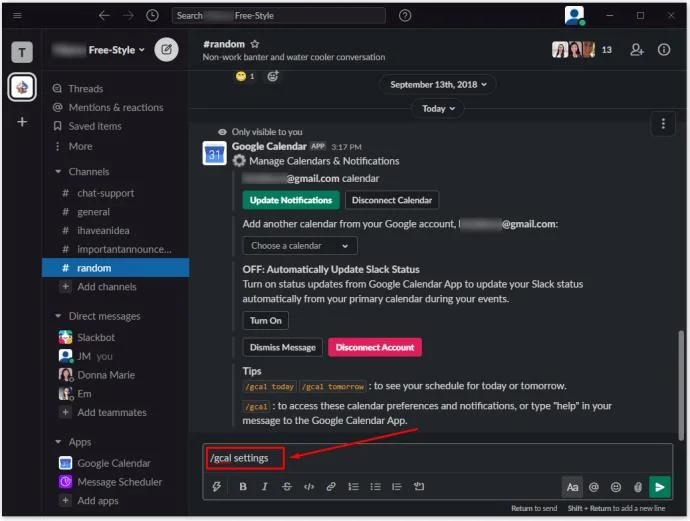Collapse the Apps section
This screenshot has width=690, height=521.
pyautogui.click(x=58, y=442)
